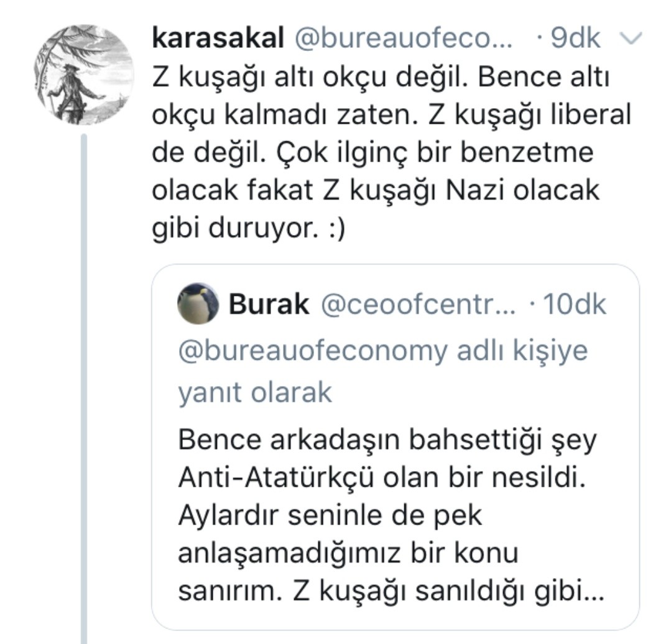Click the tweet's first line 'Z kuşağı altı okçu değil'
Viewport: 671px width, 644px height.
click(x=312, y=78)
